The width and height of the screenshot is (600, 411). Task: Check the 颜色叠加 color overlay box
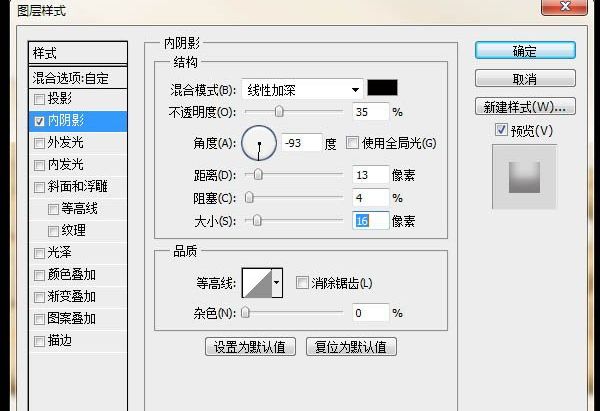[x=39, y=275]
